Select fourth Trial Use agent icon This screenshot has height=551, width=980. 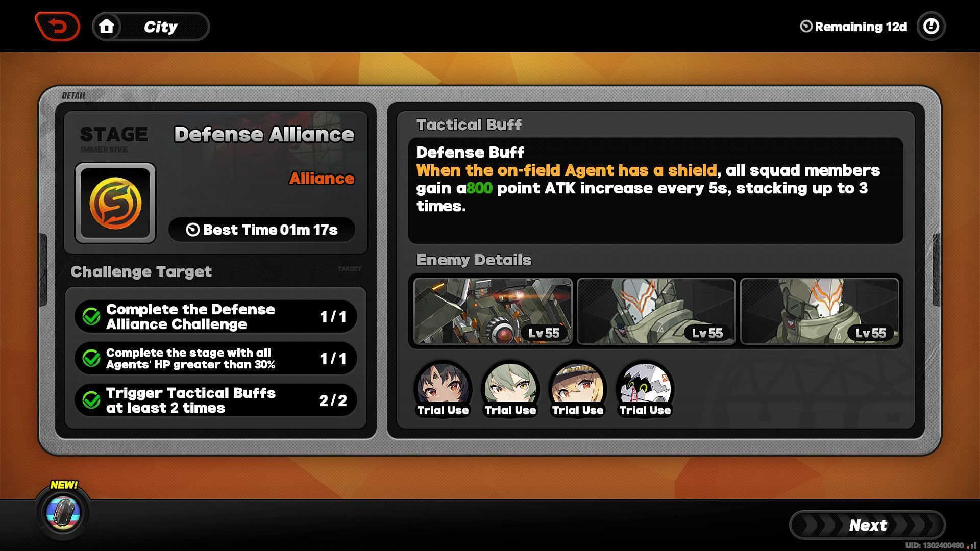point(644,389)
